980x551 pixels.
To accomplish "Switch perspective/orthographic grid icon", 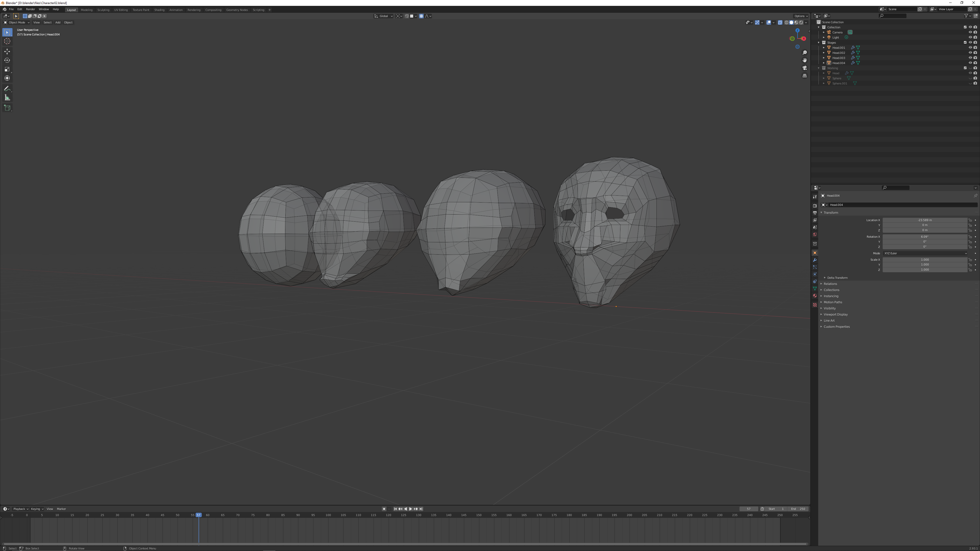I will pyautogui.click(x=805, y=76).
